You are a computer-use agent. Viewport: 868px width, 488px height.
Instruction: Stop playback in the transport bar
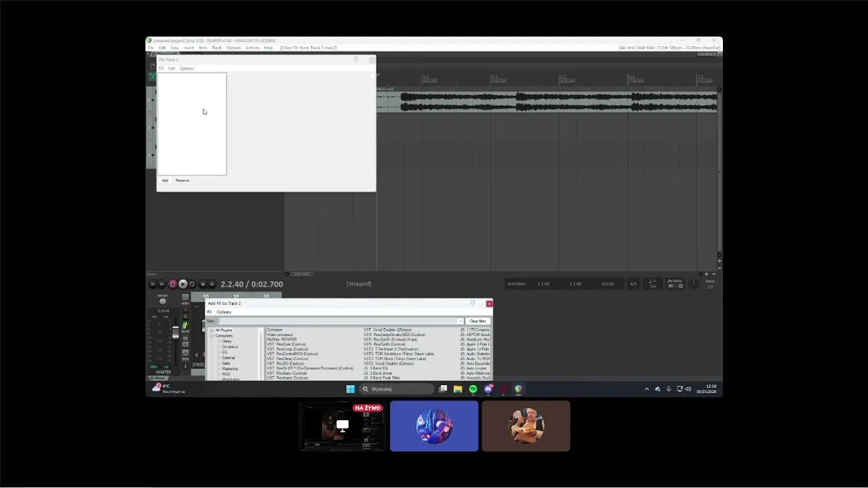(203, 284)
